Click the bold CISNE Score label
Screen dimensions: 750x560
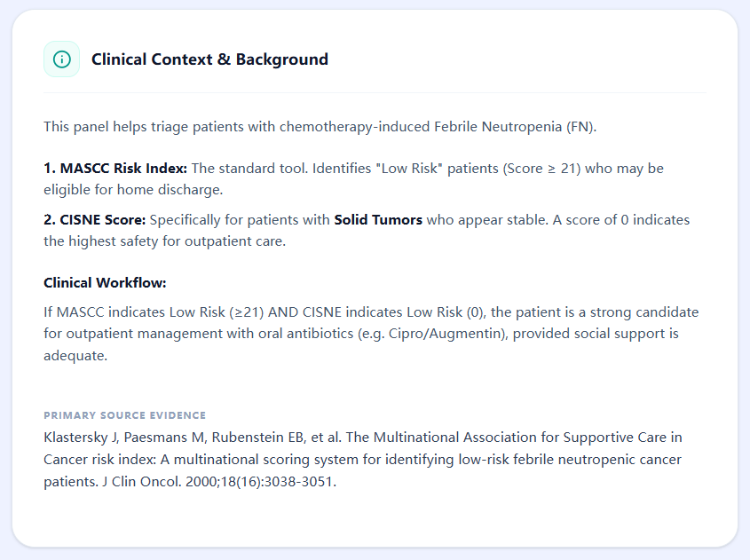pos(94,219)
